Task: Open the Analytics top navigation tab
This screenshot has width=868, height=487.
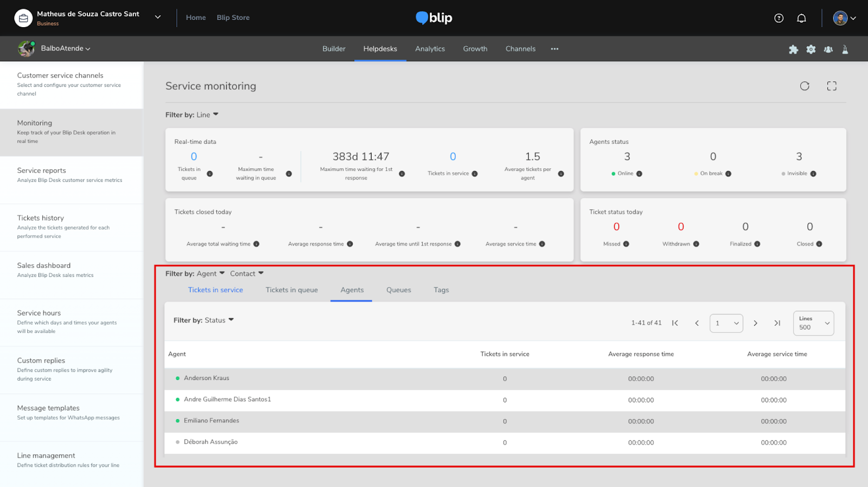Action: (x=430, y=49)
